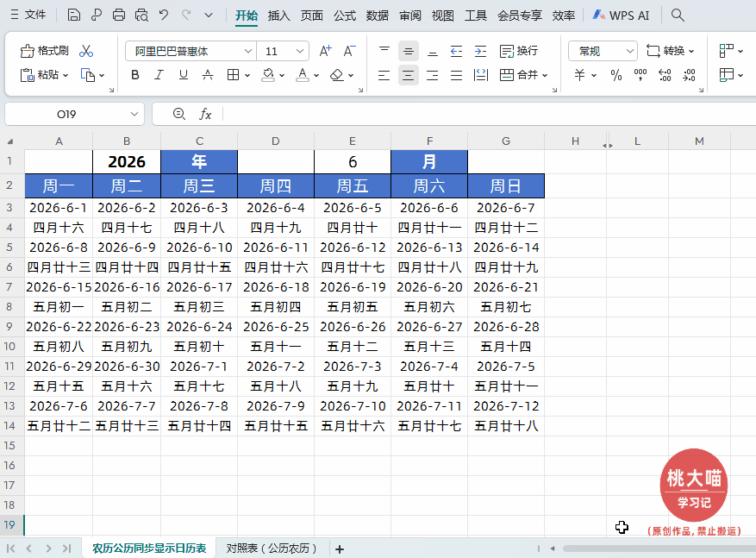This screenshot has width=756, height=558.
Task: Click the scissors cut icon
Action: coord(86,50)
